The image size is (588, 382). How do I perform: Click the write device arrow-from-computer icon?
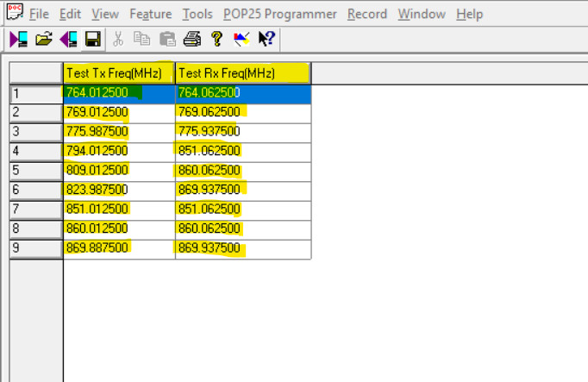[68, 39]
